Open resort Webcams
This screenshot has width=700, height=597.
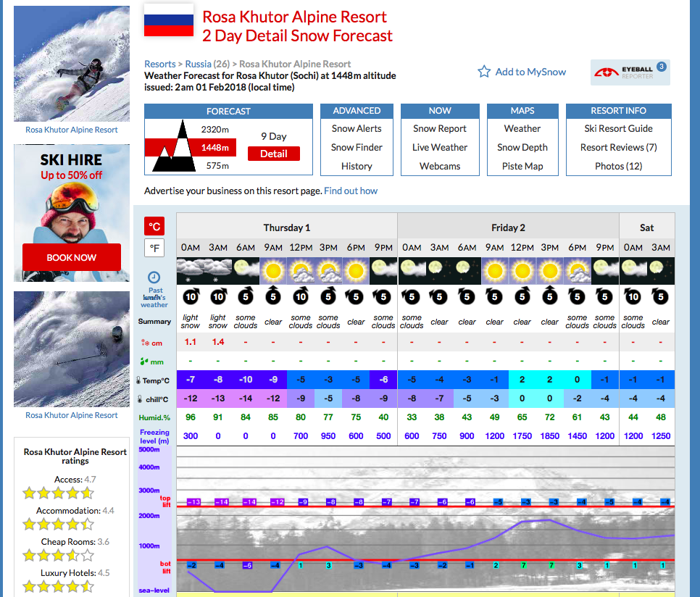point(440,166)
